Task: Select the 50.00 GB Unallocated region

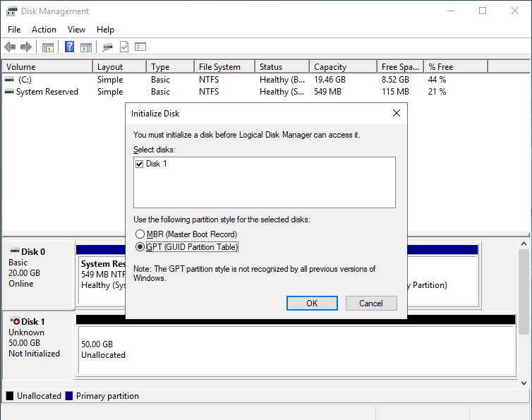Action: 296,349
